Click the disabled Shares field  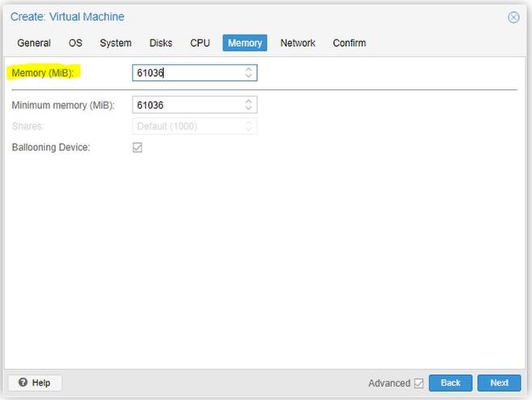click(x=195, y=126)
